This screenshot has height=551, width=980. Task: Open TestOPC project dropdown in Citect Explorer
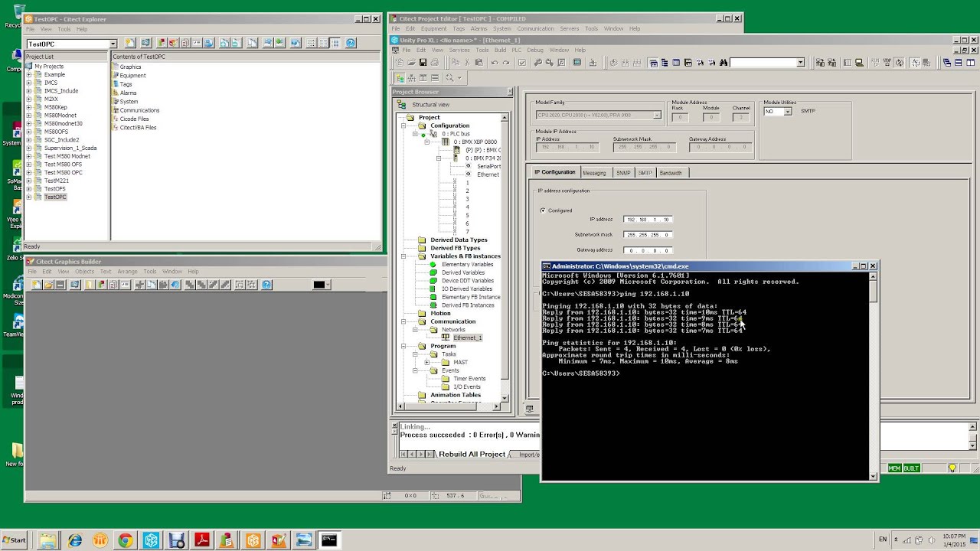pos(113,44)
